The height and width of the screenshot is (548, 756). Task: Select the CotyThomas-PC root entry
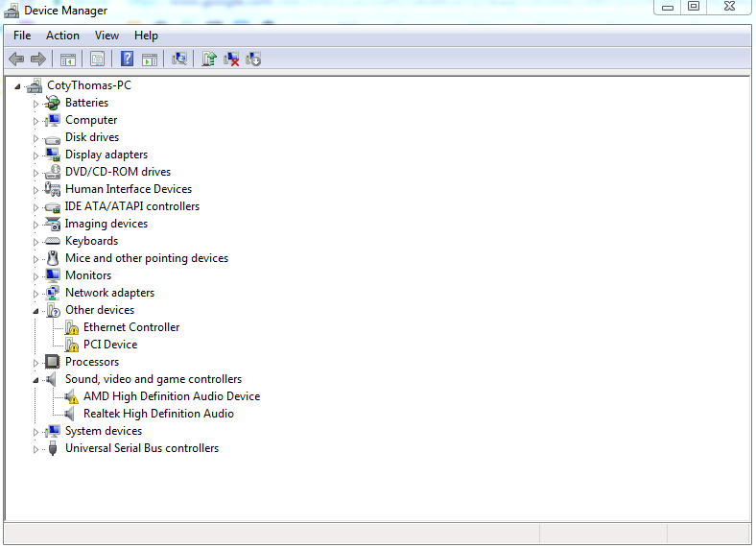point(89,85)
